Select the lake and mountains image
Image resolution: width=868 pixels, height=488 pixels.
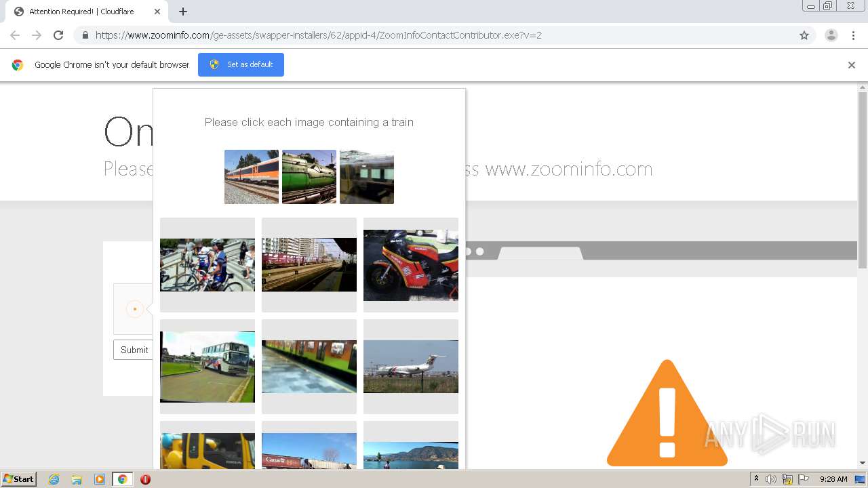(x=411, y=445)
